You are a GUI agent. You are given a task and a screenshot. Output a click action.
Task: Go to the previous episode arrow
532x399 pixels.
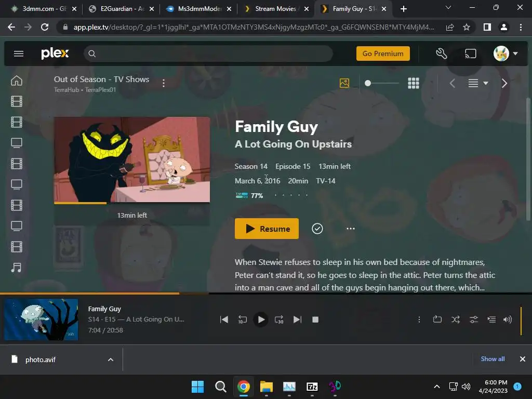[453, 83]
